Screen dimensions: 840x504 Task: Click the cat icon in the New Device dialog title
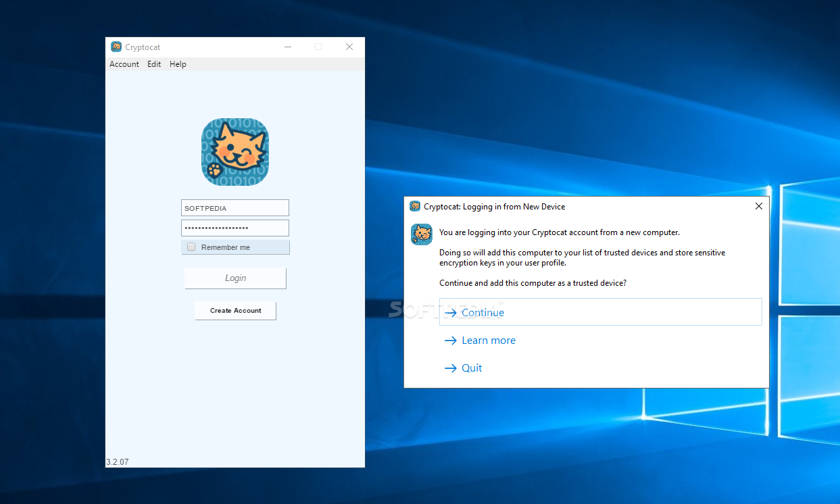click(x=415, y=206)
